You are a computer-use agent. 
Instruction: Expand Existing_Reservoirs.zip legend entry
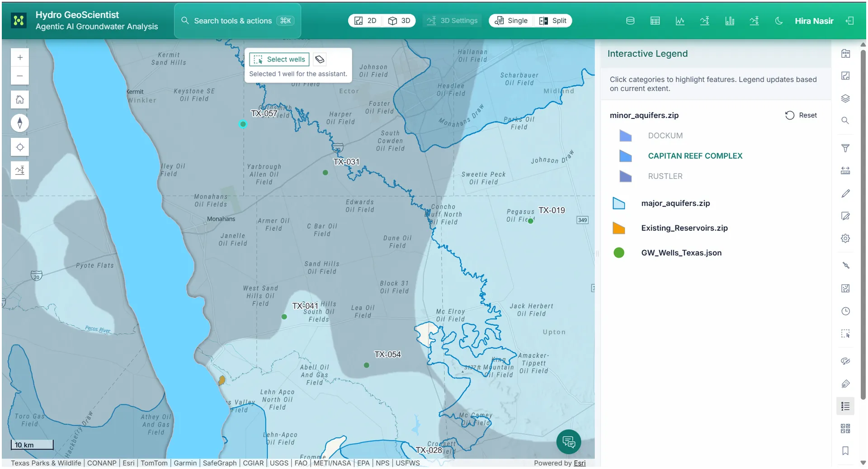[x=684, y=228]
